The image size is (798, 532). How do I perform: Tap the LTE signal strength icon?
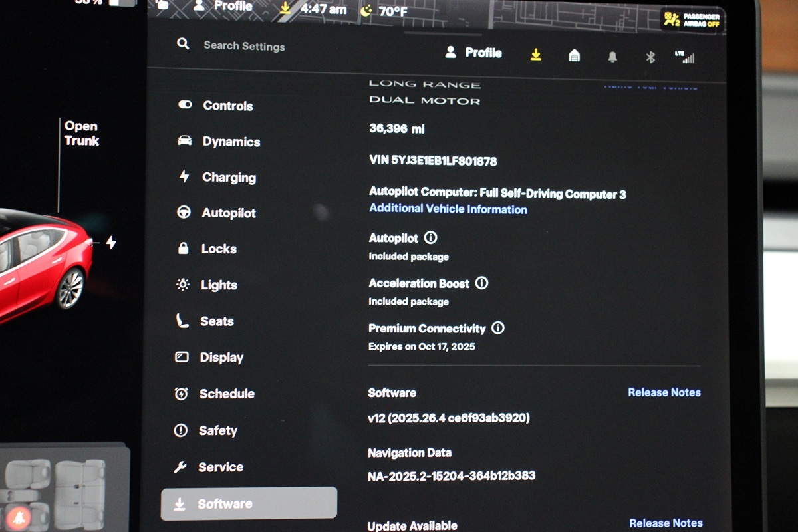(x=684, y=57)
